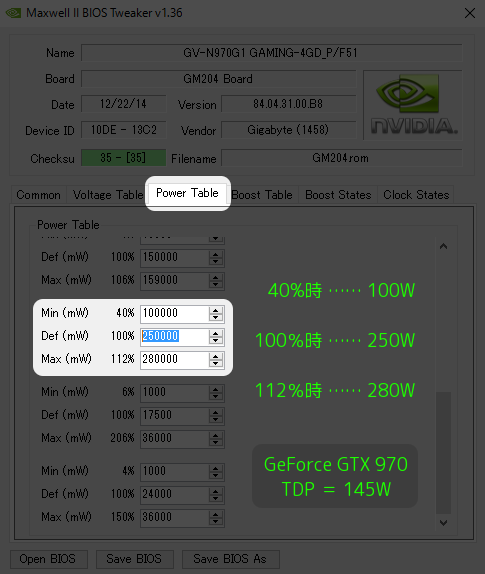Image resolution: width=485 pixels, height=574 pixels.
Task: Click the power table scrollbar down arrow
Action: 443,522
